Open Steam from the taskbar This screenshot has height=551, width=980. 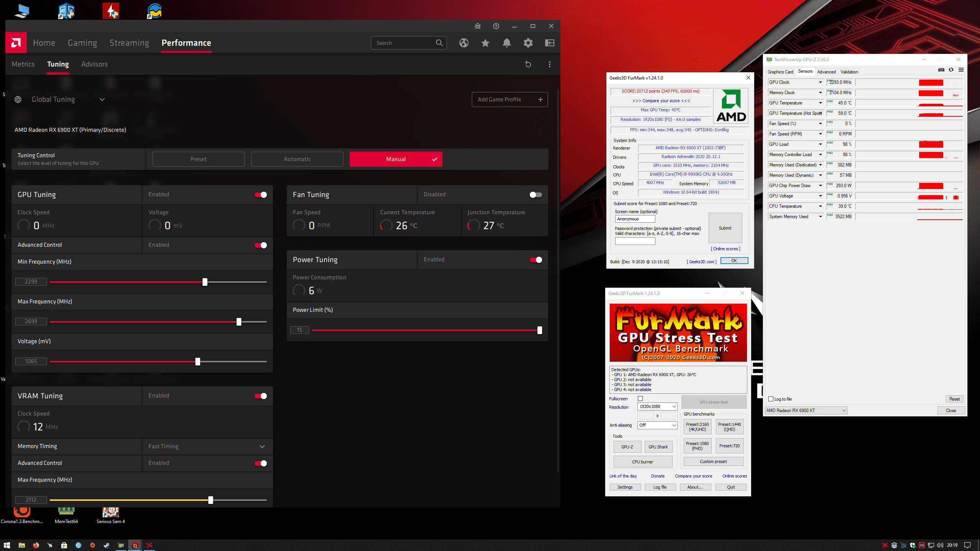pos(107,545)
